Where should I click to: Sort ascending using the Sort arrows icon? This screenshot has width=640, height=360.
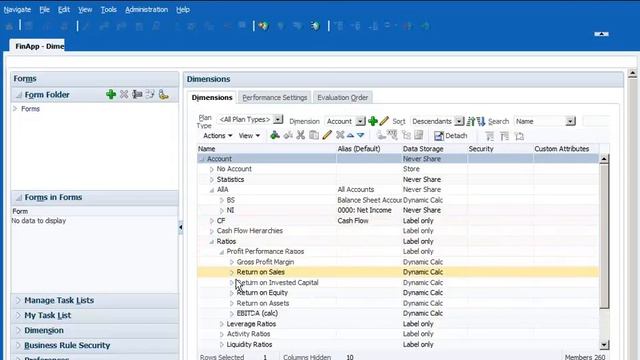coord(471,121)
